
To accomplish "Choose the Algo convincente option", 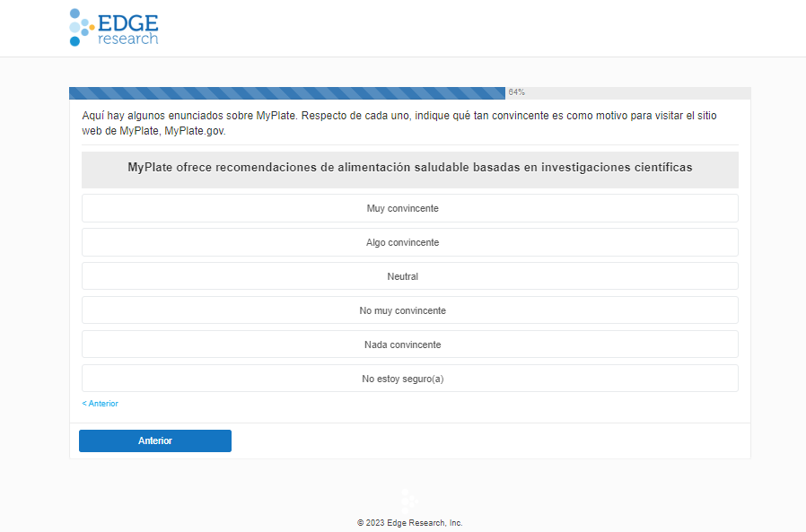I will tap(409, 242).
